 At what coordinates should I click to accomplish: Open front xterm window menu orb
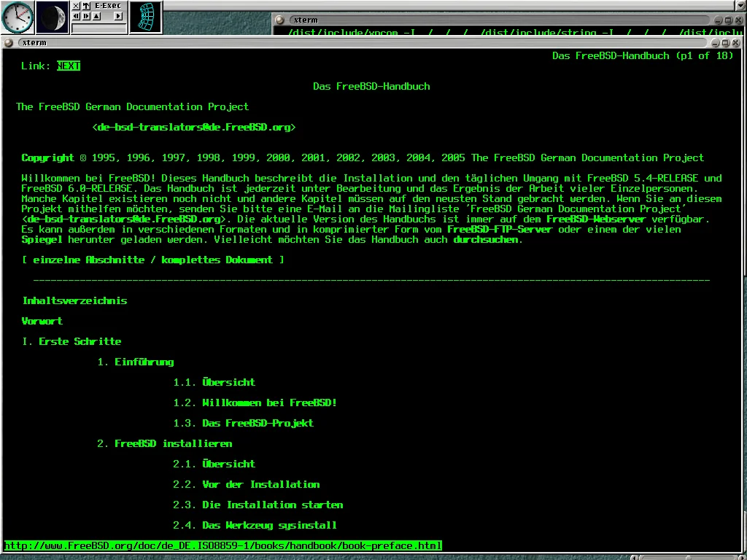[x=9, y=43]
